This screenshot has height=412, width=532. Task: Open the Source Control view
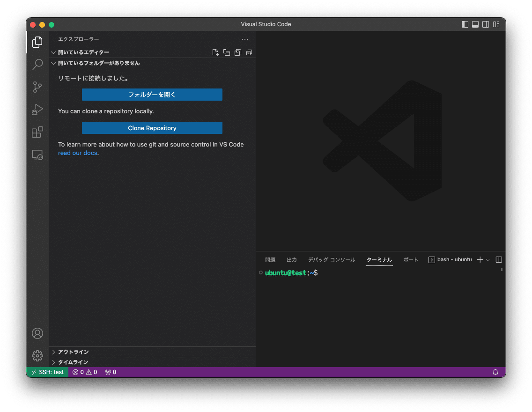point(37,87)
